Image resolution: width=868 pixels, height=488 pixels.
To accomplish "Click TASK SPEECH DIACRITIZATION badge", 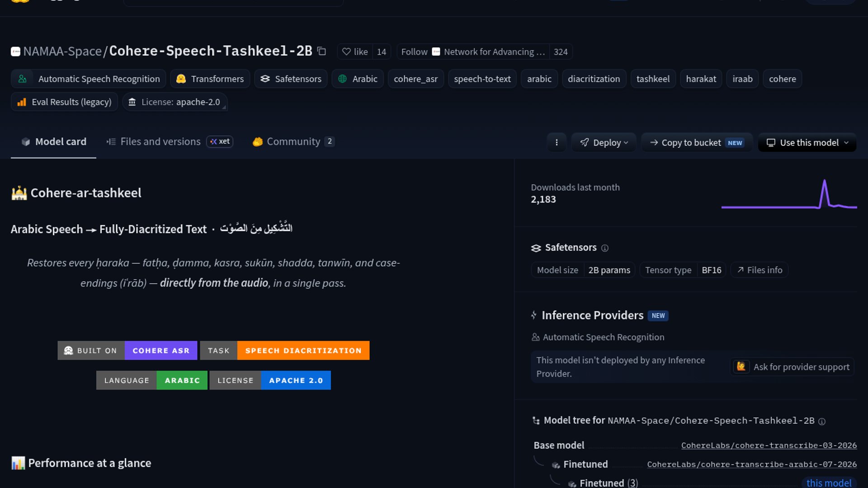I will 285,351.
